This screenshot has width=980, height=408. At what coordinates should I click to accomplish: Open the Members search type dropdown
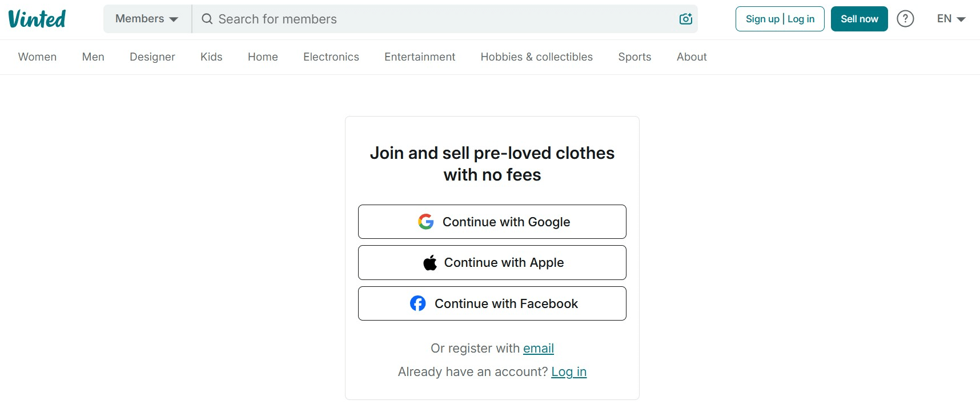pyautogui.click(x=147, y=19)
